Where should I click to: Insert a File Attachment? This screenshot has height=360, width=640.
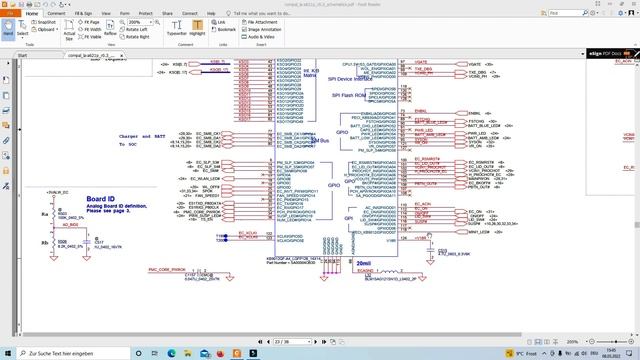click(259, 22)
